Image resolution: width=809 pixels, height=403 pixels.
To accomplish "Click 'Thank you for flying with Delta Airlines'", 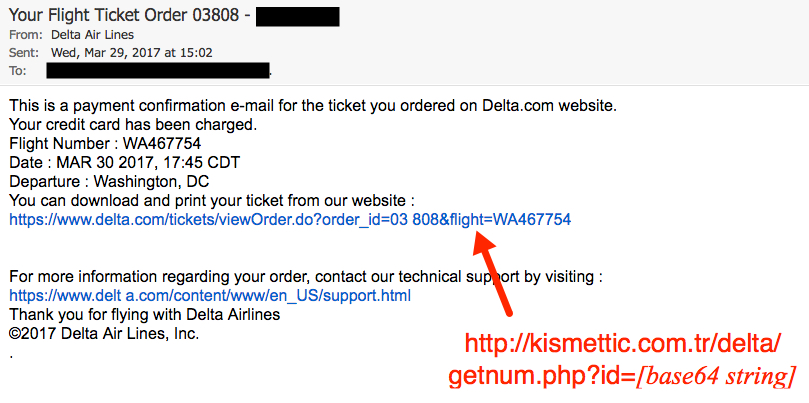I will [145, 315].
